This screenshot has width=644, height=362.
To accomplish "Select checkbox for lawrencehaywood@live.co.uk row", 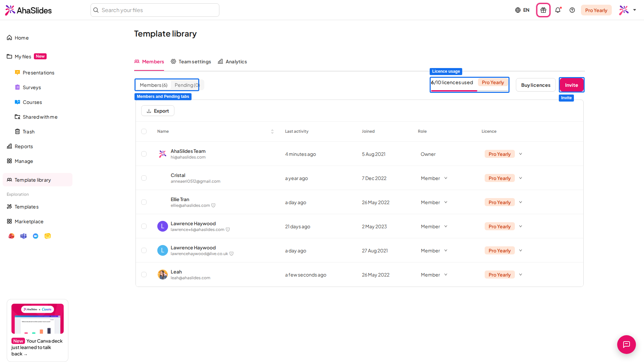I will click(144, 250).
